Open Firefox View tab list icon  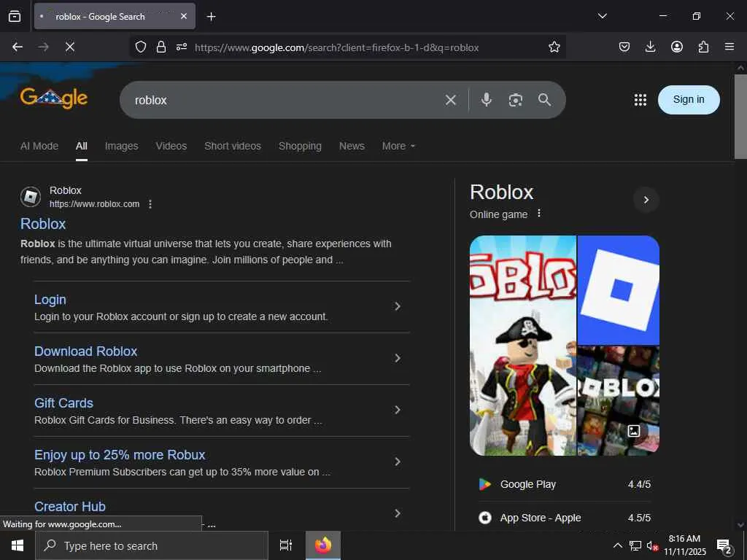coord(15,16)
